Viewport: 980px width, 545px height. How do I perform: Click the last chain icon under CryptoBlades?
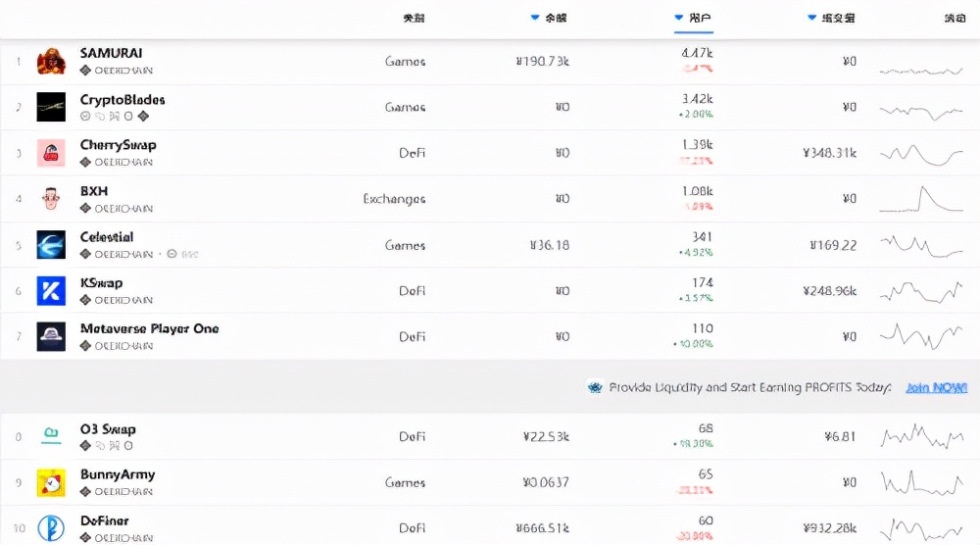[x=143, y=117]
